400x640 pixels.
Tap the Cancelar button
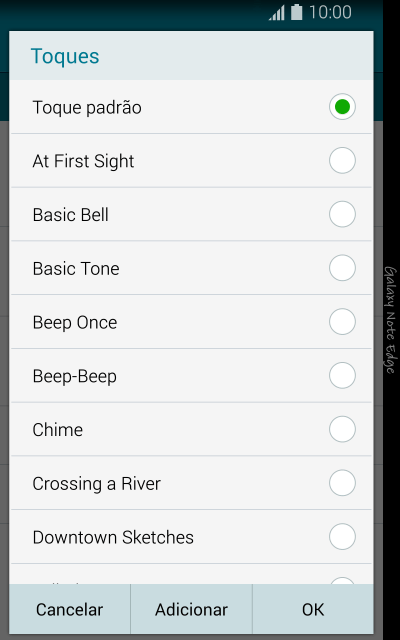coord(69,609)
